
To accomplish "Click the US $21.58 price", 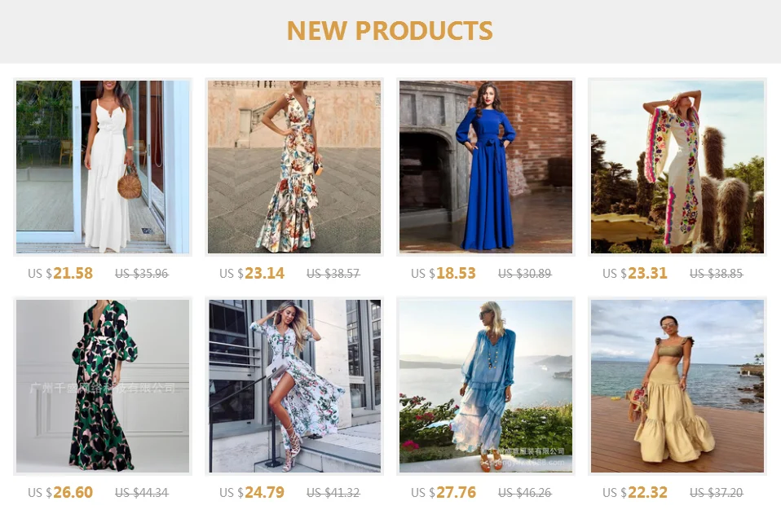I will [x=60, y=273].
